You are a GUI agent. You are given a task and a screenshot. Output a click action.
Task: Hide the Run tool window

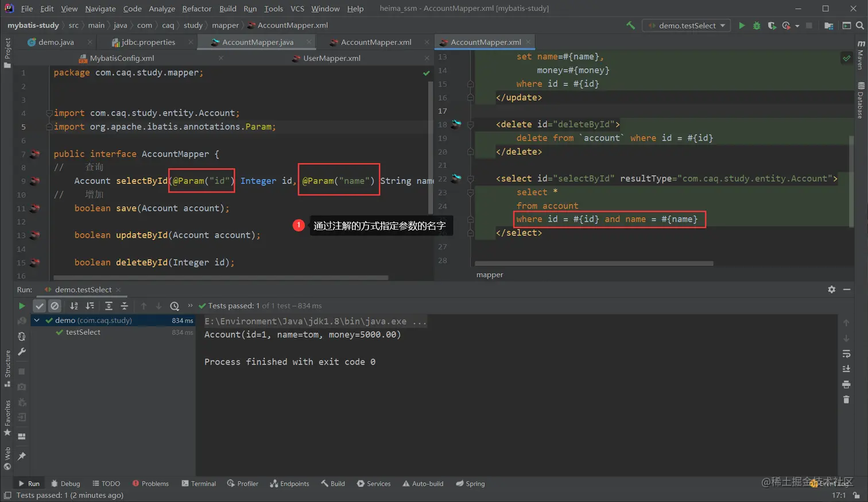(847, 289)
